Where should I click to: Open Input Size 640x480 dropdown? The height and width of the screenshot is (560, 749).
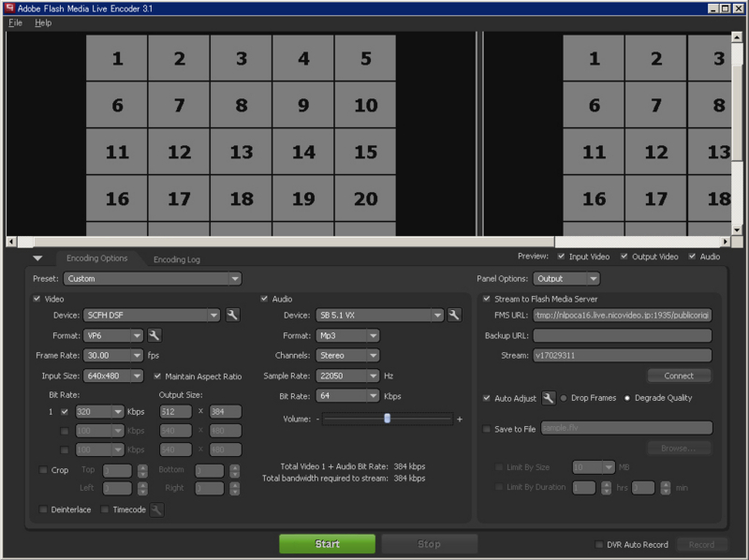coord(112,376)
